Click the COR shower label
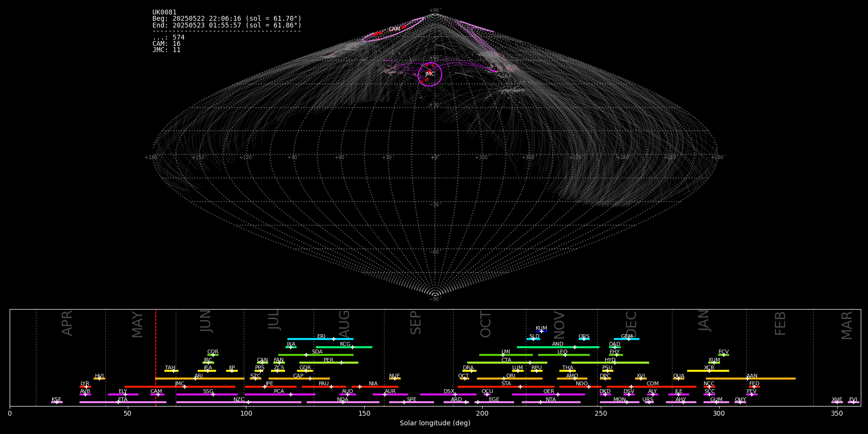Viewport: 868px width, 434px height. tap(213, 352)
